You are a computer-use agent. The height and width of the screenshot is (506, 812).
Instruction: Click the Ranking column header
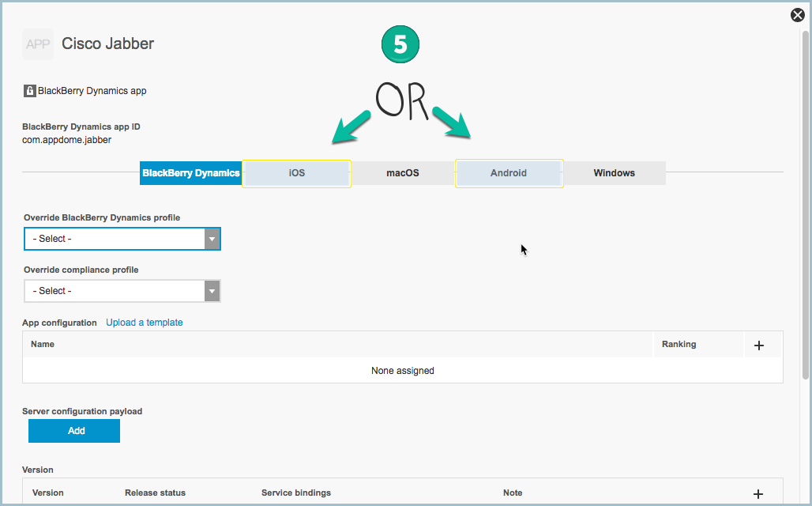[x=679, y=344]
